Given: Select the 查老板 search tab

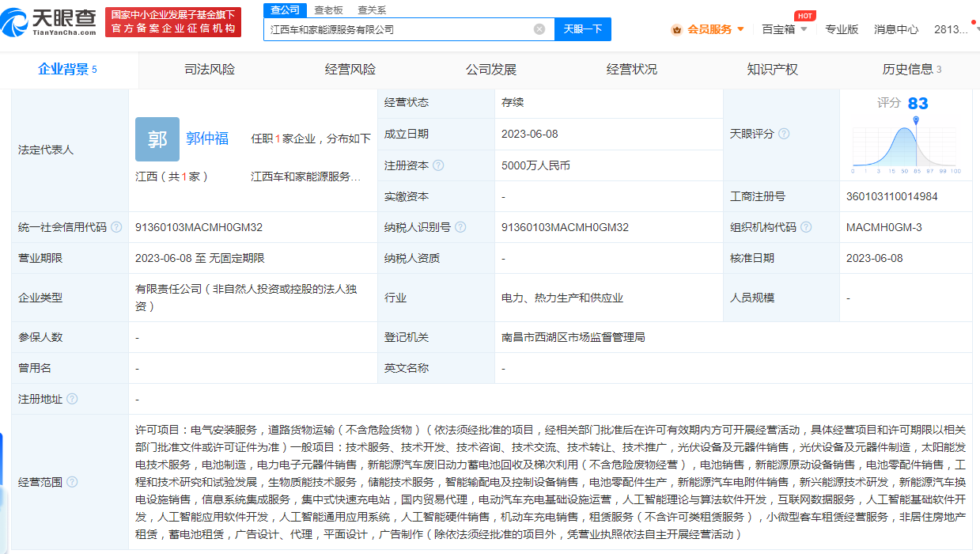Looking at the screenshot, I should point(328,9).
